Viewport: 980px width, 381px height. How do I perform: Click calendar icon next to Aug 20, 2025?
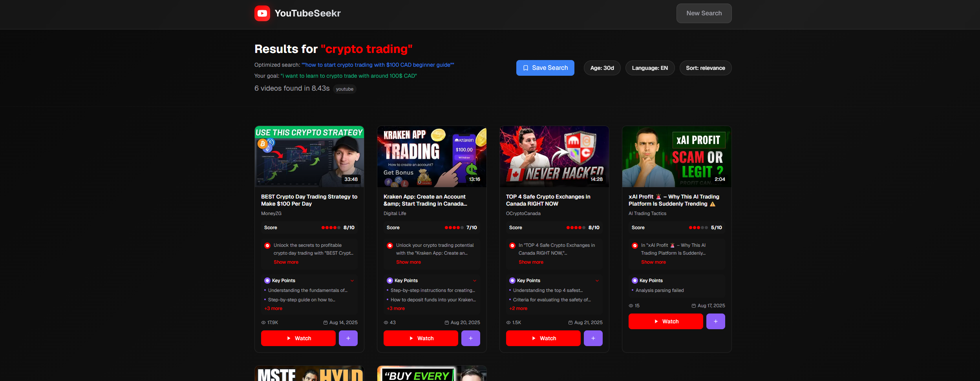(447, 323)
